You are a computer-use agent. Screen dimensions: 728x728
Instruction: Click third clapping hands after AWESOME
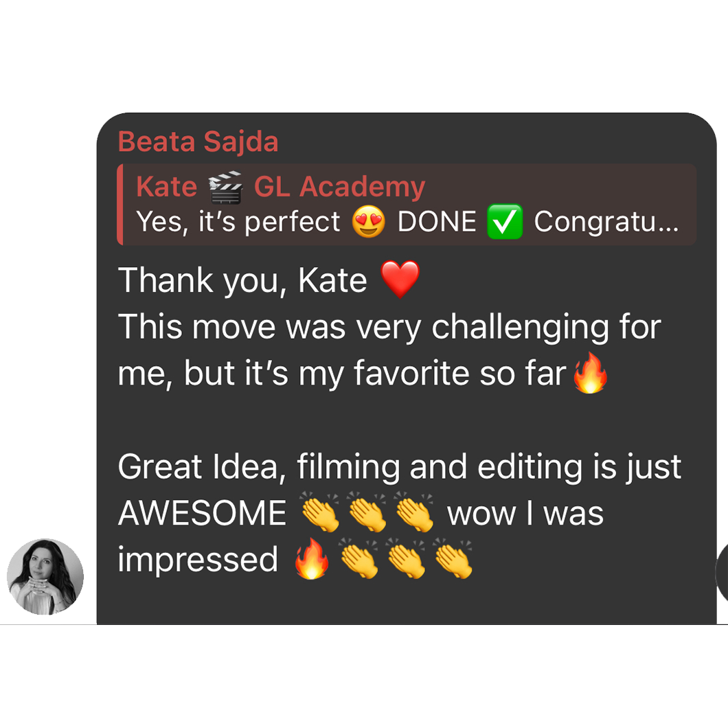[x=415, y=511]
